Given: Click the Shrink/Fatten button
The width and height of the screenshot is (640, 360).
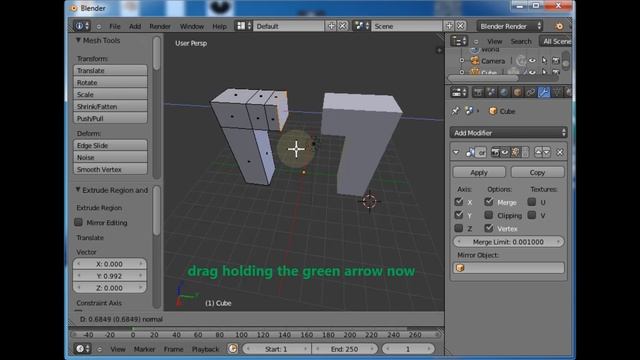Looking at the screenshot, I should coord(110,107).
